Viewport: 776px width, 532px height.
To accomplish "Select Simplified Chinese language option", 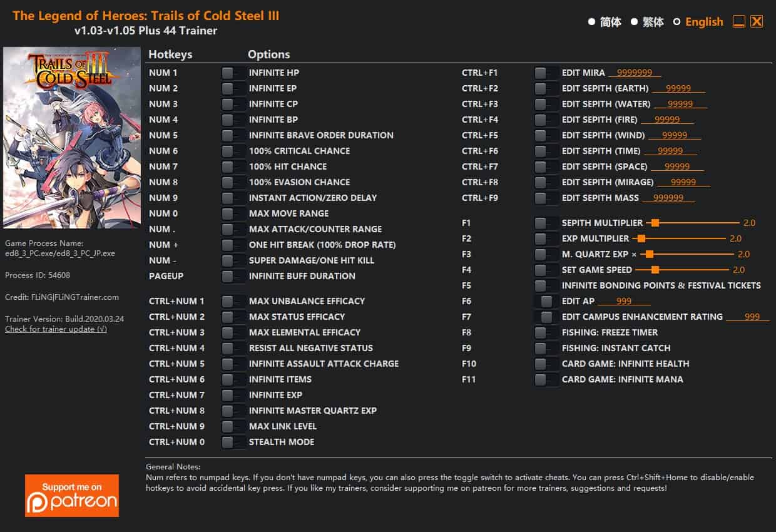I will tap(605, 22).
